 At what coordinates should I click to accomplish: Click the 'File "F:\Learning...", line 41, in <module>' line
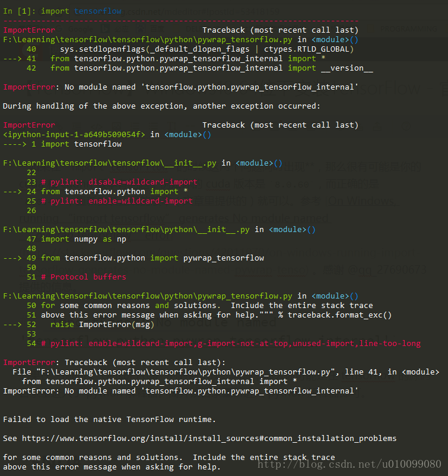[x=226, y=372]
